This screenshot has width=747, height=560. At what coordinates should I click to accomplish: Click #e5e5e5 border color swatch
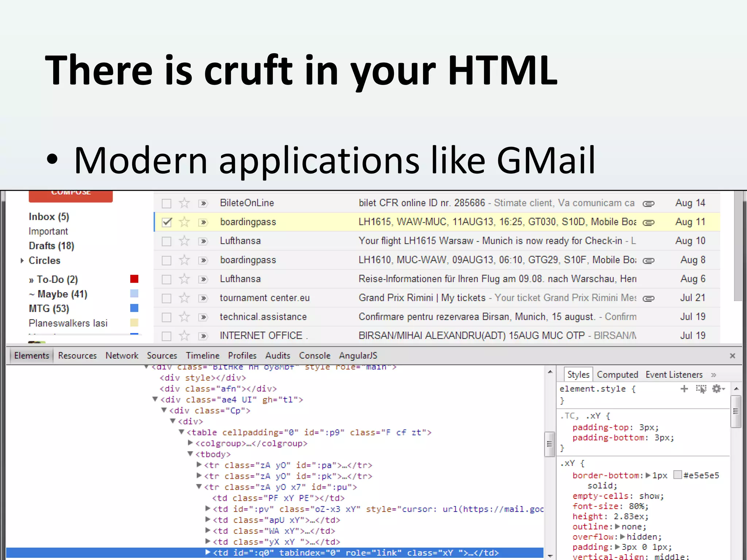pos(678,475)
